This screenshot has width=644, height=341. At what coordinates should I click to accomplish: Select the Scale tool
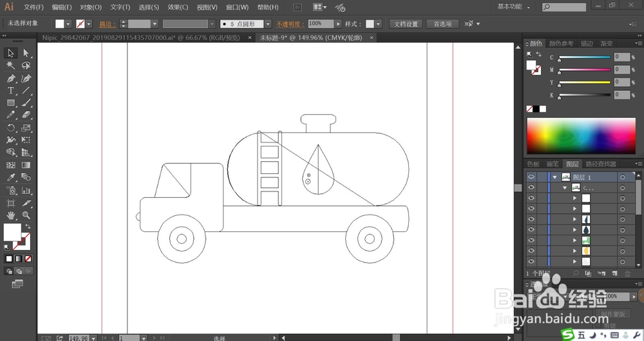coord(26,128)
